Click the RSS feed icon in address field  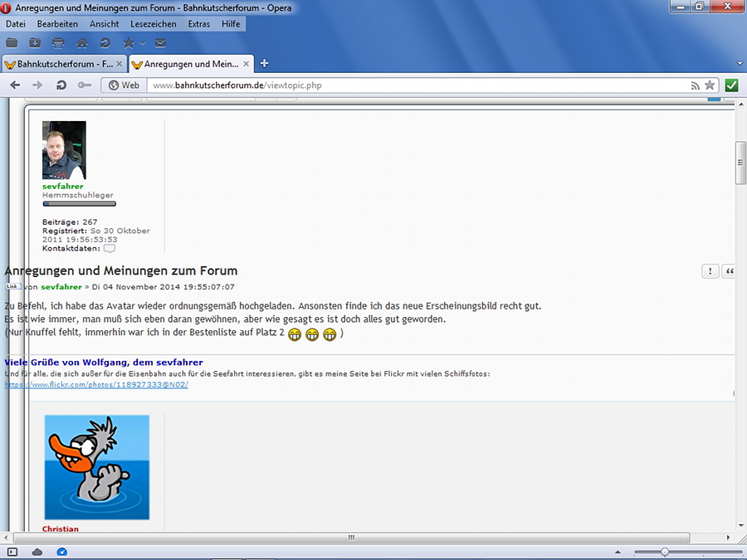(695, 85)
